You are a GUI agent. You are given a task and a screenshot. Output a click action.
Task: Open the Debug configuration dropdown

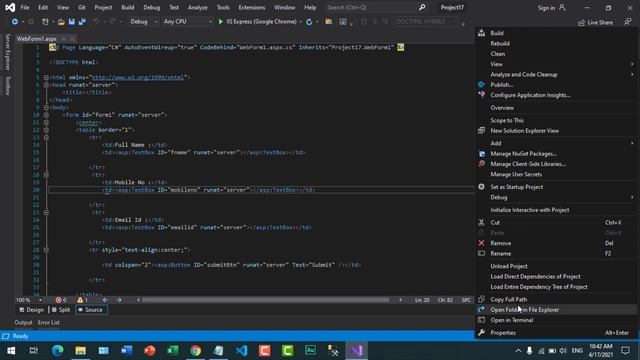coord(143,22)
